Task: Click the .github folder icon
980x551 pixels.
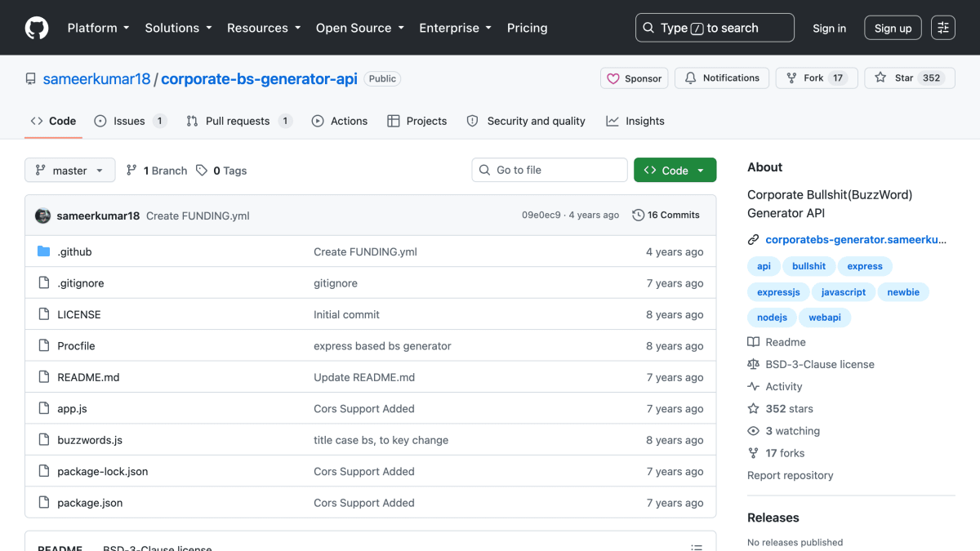Action: (x=44, y=251)
